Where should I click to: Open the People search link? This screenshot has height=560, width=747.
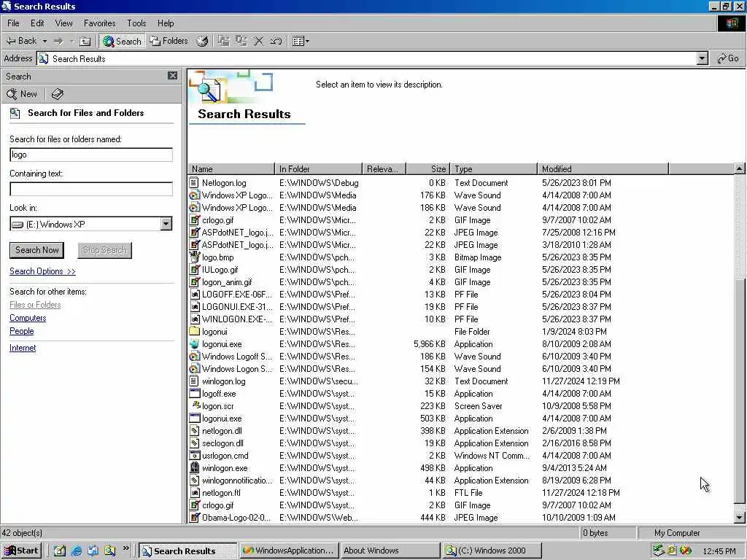coord(21,331)
